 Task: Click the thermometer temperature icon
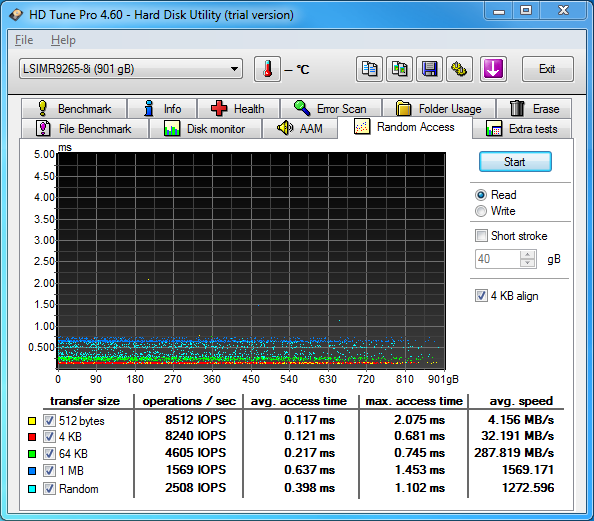click(x=267, y=69)
